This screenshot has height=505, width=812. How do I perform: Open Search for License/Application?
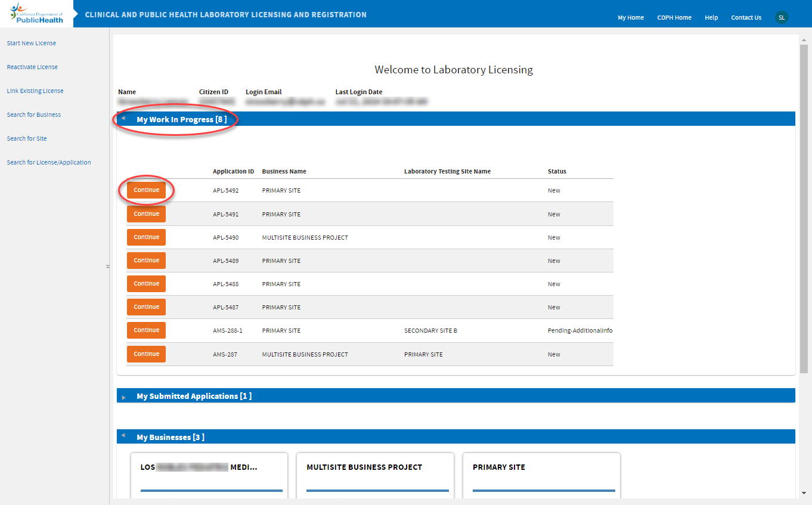49,163
